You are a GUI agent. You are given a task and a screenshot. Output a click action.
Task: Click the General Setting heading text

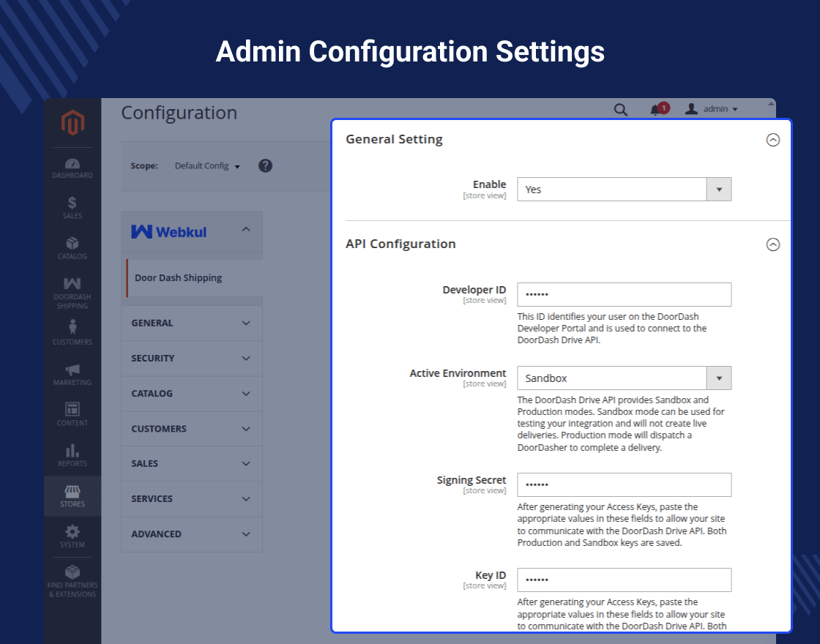tap(394, 140)
